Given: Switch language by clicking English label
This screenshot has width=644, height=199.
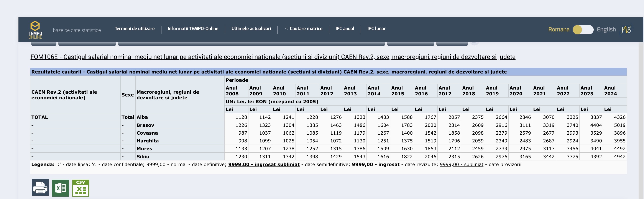Looking at the screenshot, I should 606,29.
